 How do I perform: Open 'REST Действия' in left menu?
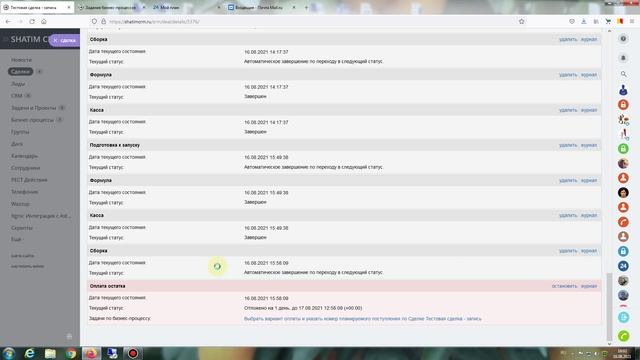click(29, 180)
